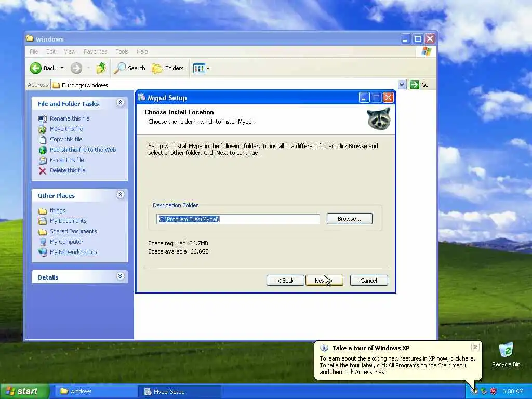This screenshot has height=399, width=532.
Task: Click Rename this file
Action: click(x=70, y=118)
